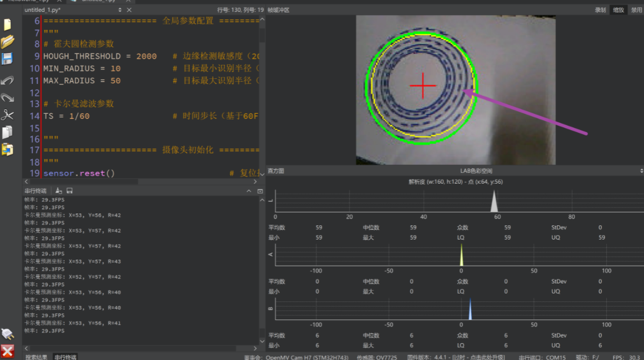Viewport: 644px width, 360px height.
Task: Click the 帧缓冲区 panel label
Action: pos(279,10)
